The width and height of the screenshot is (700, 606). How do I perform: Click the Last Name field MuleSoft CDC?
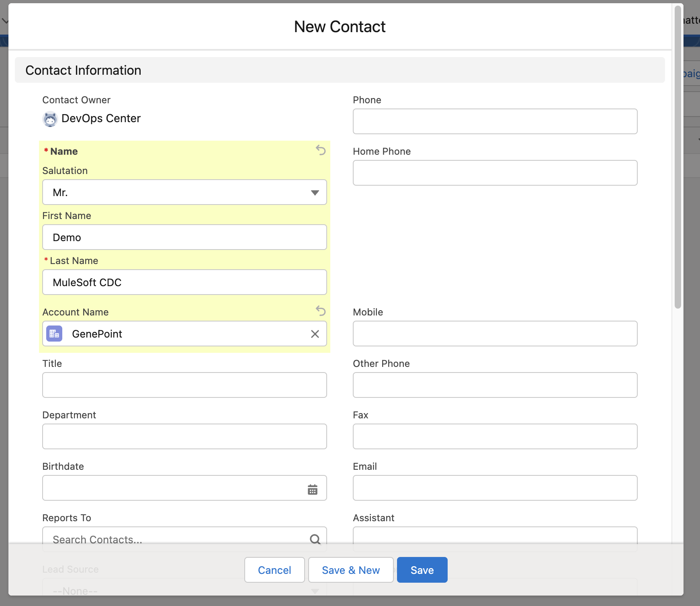[x=184, y=282]
